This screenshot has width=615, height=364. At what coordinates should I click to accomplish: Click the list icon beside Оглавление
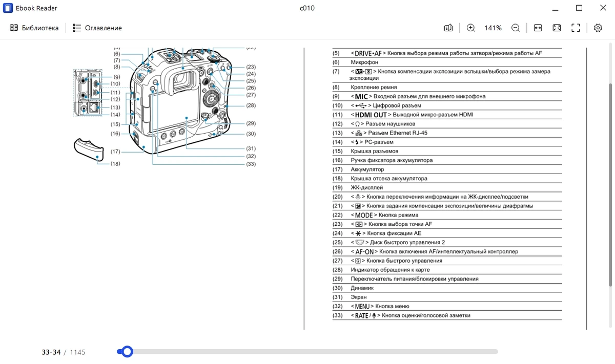77,28
